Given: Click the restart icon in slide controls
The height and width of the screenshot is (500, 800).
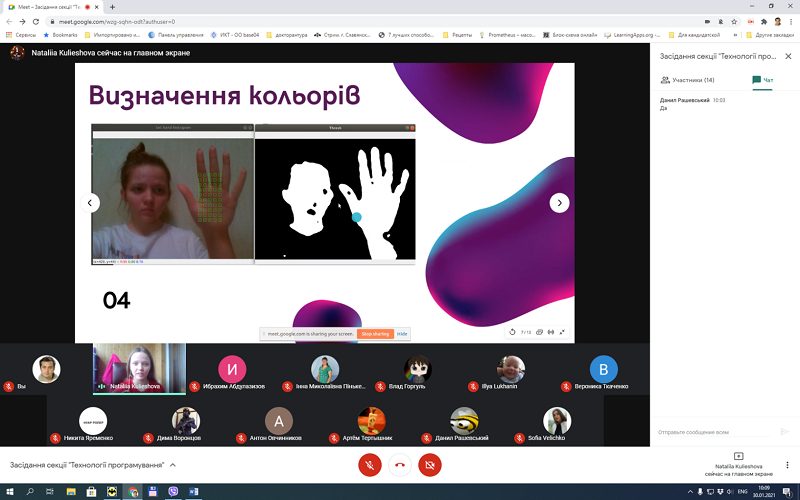Looking at the screenshot, I should [512, 332].
